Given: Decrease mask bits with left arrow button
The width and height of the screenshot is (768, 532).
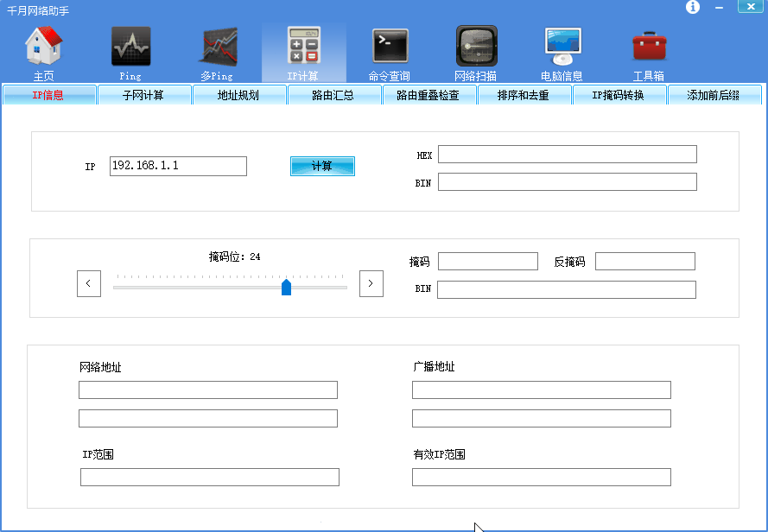Looking at the screenshot, I should tap(89, 283).
